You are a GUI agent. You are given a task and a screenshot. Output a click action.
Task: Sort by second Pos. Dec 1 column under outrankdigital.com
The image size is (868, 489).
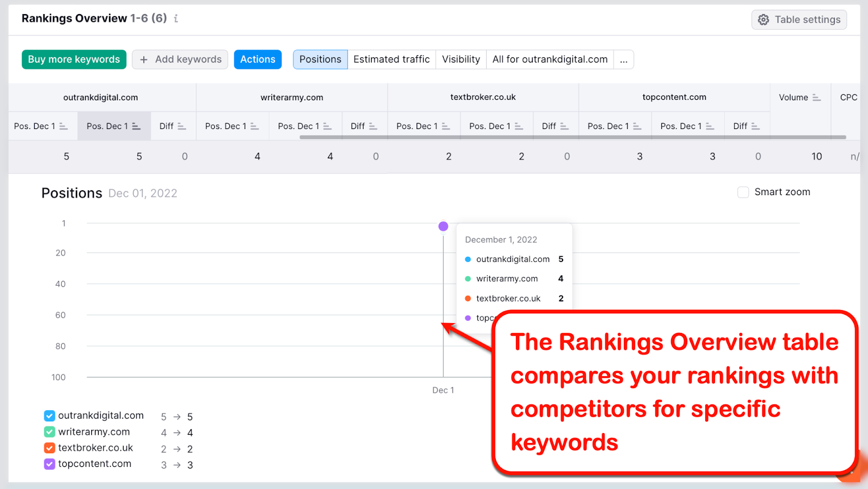[x=114, y=126]
